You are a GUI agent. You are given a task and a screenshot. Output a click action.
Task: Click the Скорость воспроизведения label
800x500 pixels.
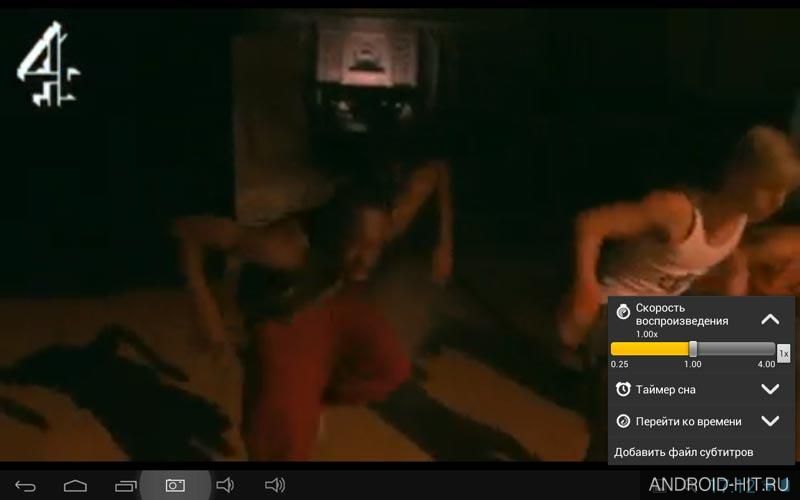click(x=682, y=314)
